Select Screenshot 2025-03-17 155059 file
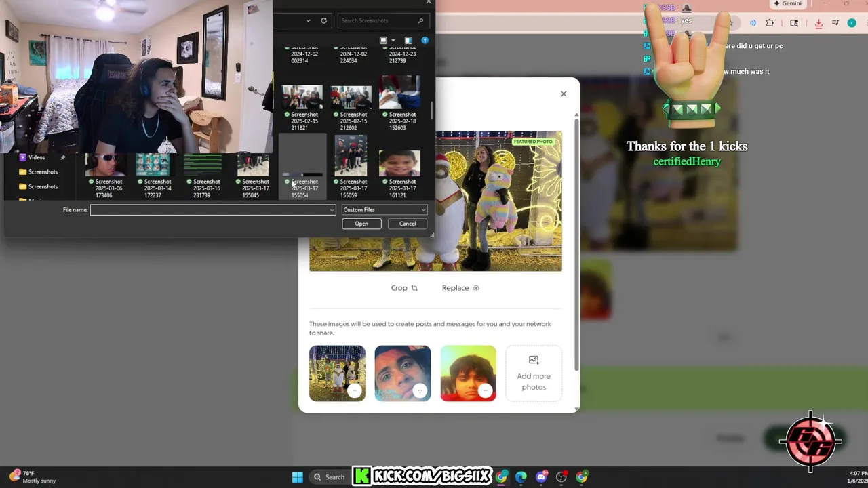The image size is (868, 488). [353, 167]
